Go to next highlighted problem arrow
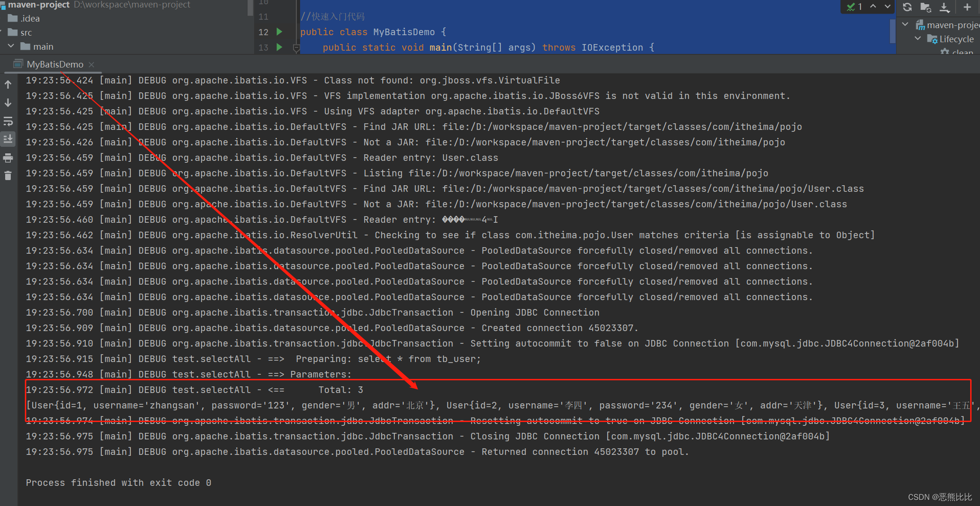This screenshot has width=980, height=506. [x=887, y=7]
